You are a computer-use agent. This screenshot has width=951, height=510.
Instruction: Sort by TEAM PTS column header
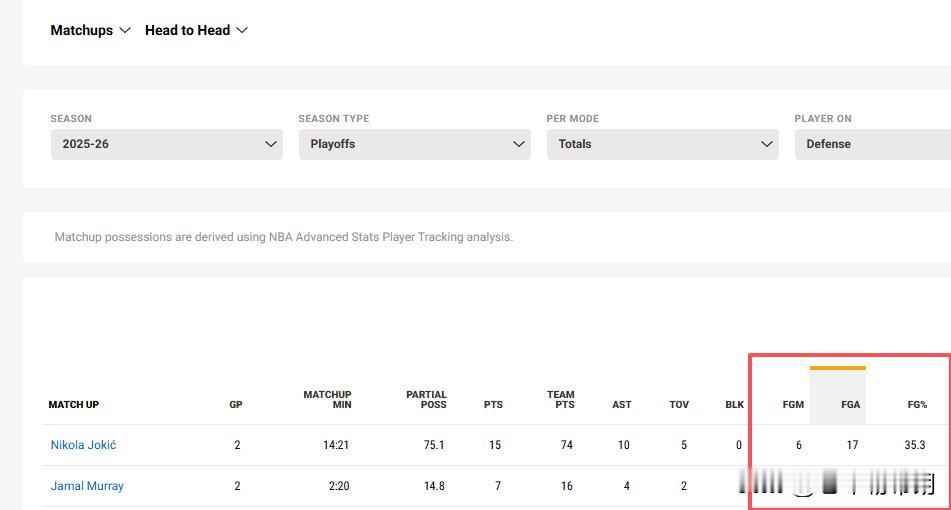561,400
